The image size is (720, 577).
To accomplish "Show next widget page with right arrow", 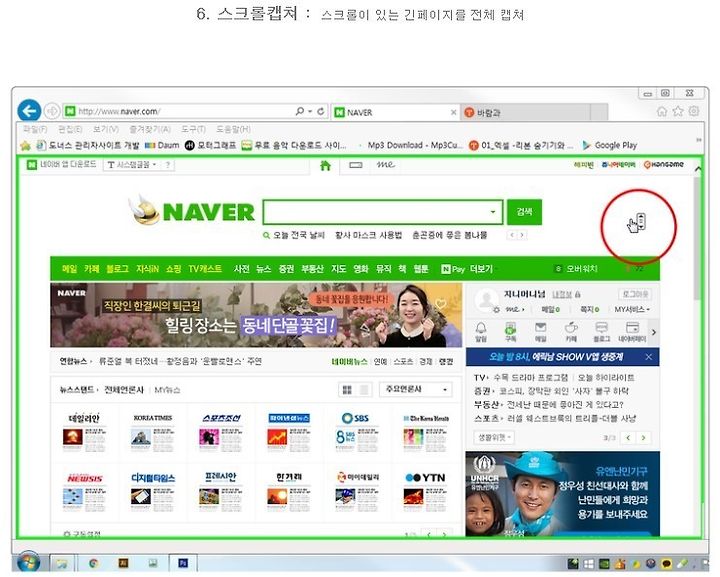I will pos(644,438).
